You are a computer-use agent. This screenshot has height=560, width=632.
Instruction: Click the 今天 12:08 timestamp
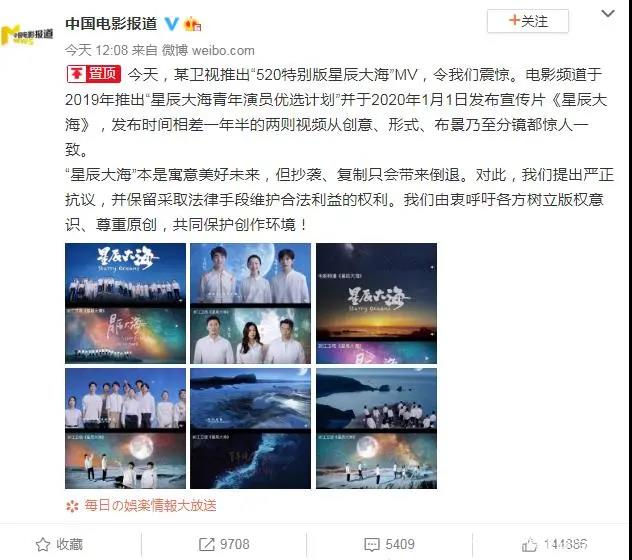(96, 50)
